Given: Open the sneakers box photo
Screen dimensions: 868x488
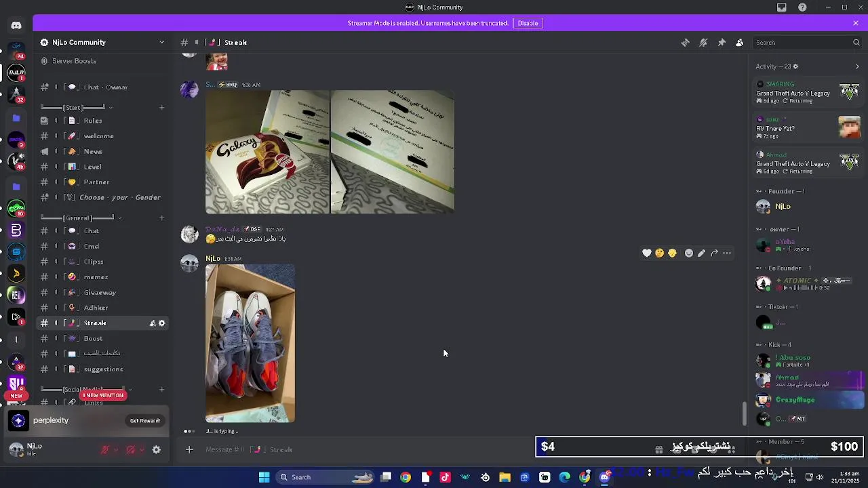Looking at the screenshot, I should [250, 344].
